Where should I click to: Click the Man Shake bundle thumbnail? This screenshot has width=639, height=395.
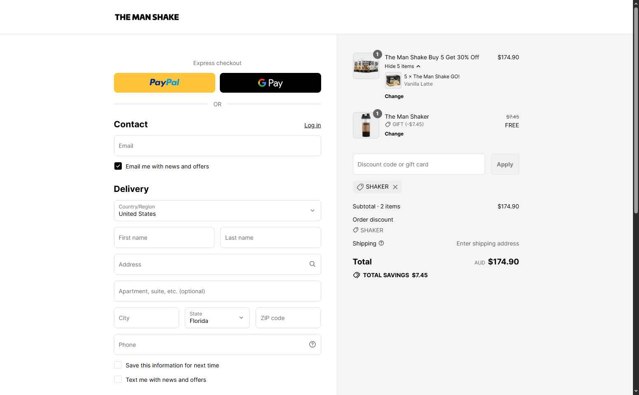pos(366,66)
